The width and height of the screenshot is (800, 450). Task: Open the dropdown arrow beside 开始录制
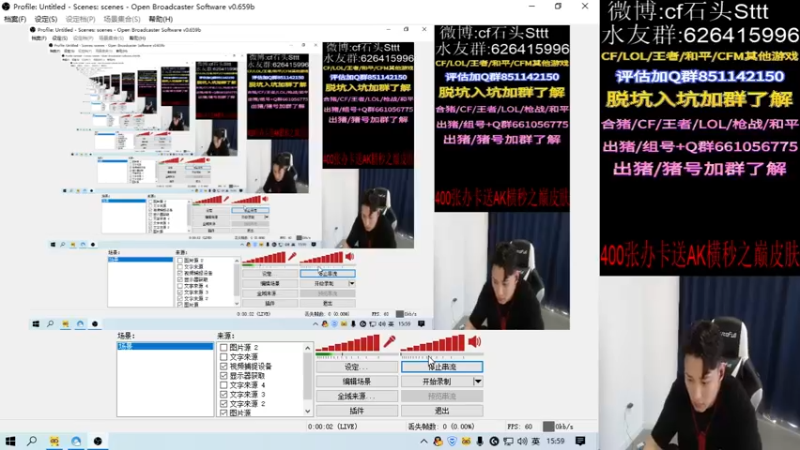pos(478,381)
